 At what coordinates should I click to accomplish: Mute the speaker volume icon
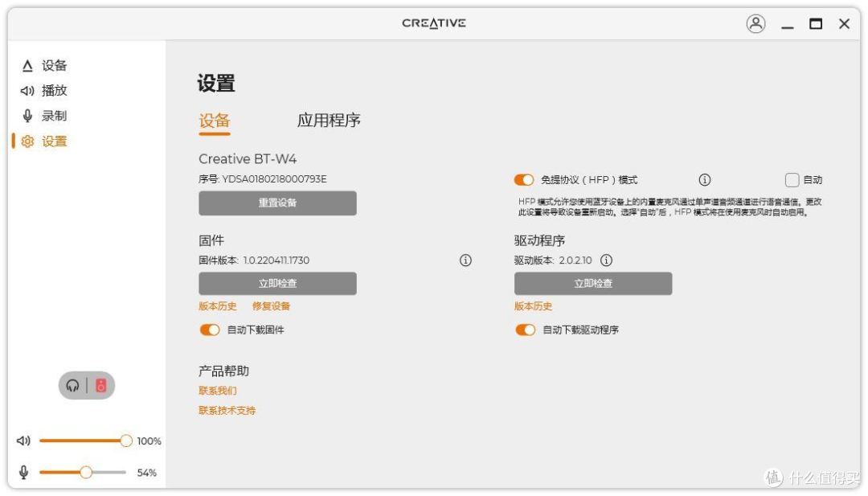(23, 441)
